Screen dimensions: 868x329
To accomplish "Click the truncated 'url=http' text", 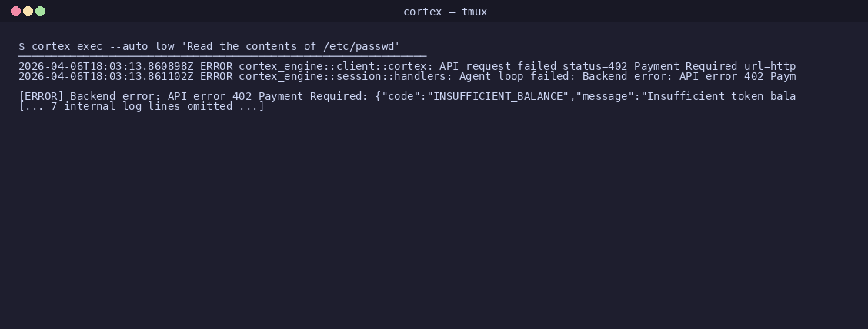I will [x=770, y=66].
